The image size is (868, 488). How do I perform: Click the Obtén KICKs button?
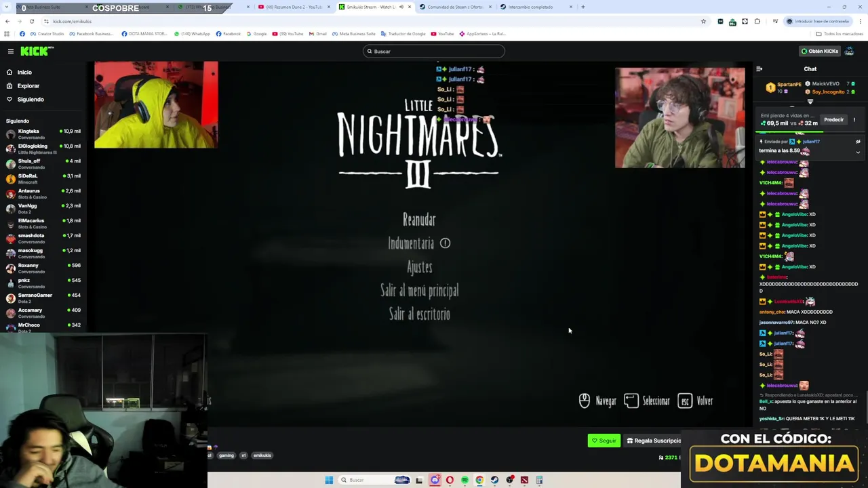(819, 51)
